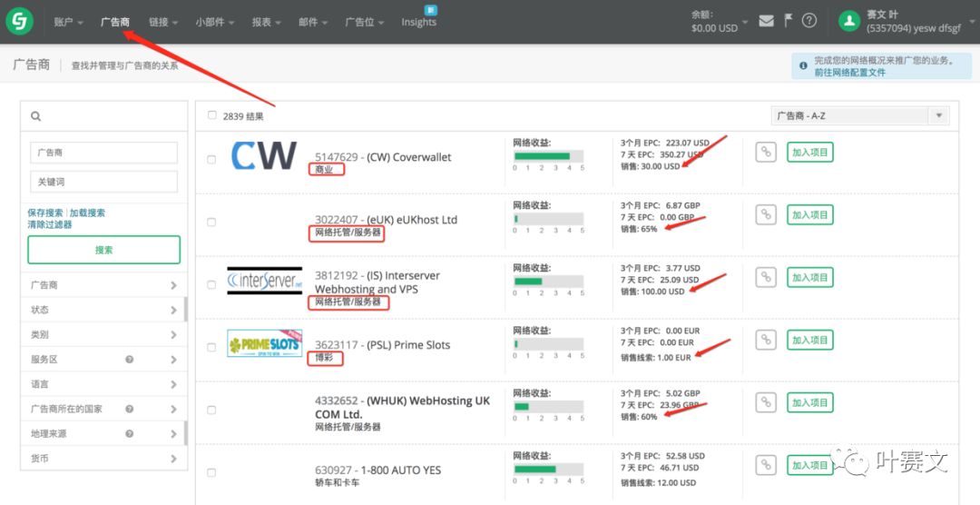Click link icon for Coverwallet
The image size is (980, 505).
click(x=766, y=152)
